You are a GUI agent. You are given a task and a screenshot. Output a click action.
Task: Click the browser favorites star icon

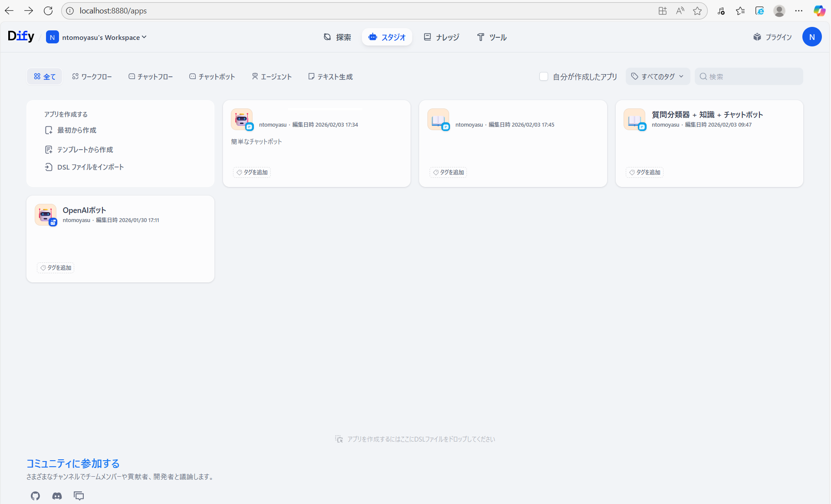[697, 11]
